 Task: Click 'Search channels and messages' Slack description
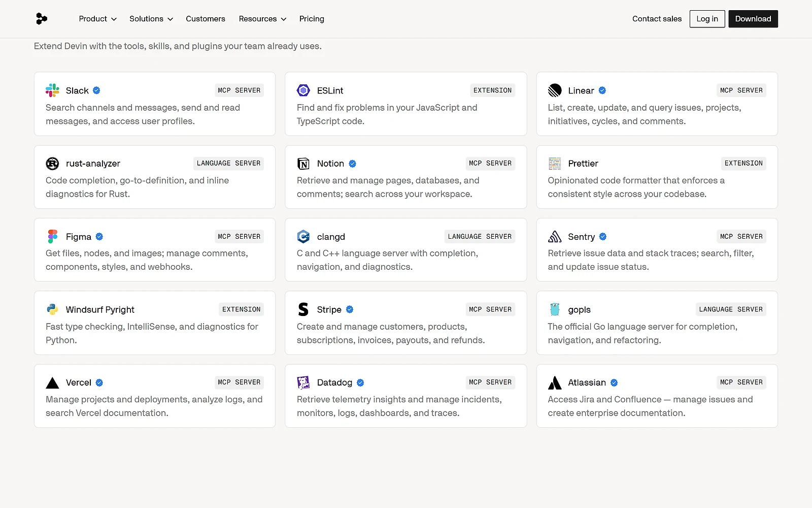(143, 114)
